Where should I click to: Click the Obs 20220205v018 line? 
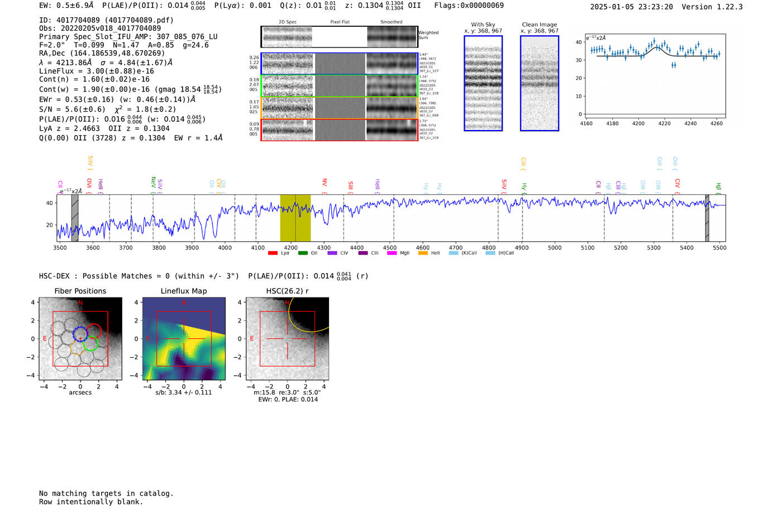click(100, 28)
